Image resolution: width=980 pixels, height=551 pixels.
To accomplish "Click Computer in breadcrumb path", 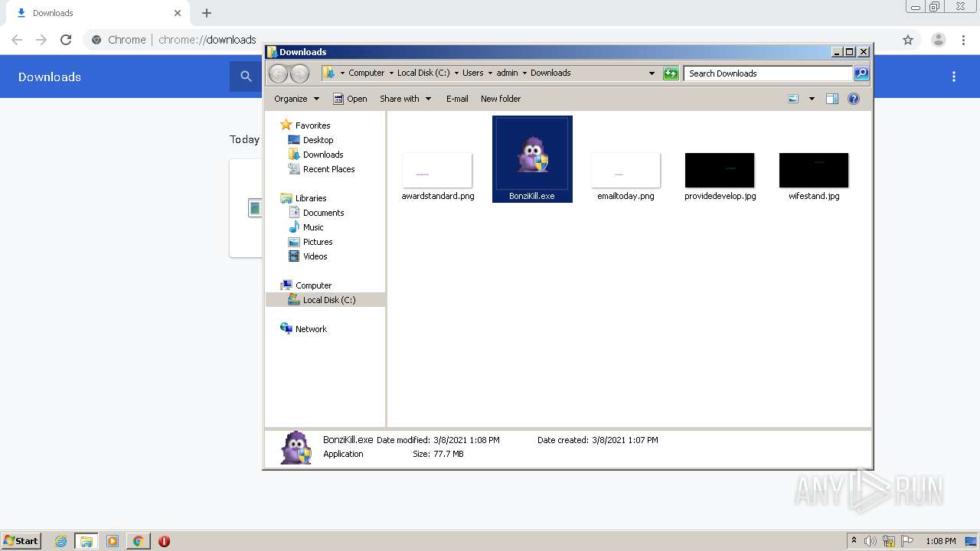I will click(366, 73).
